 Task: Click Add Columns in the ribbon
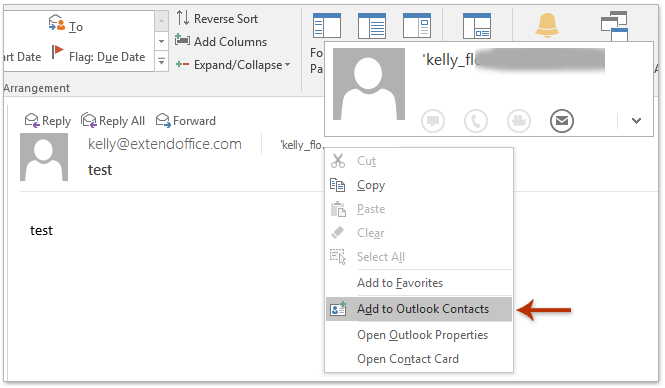click(221, 42)
